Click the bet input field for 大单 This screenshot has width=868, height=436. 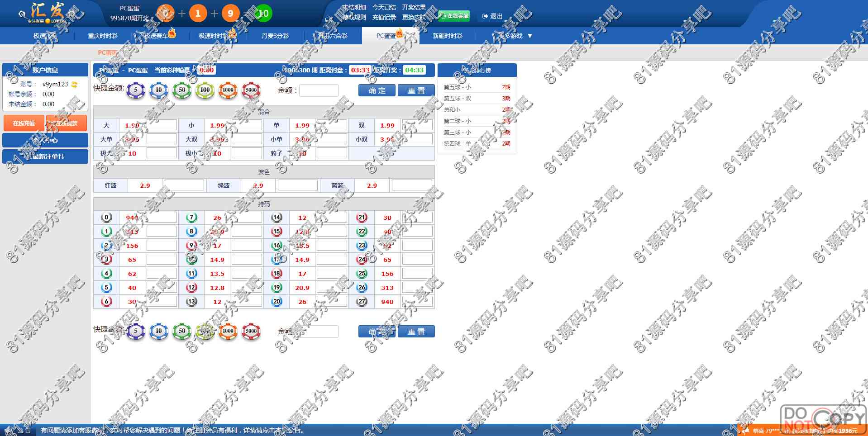162,139
